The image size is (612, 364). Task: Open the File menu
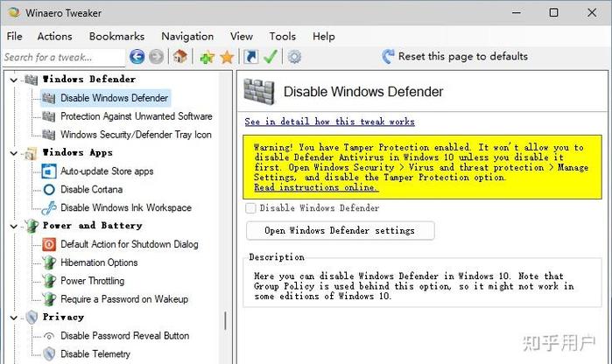tap(14, 36)
